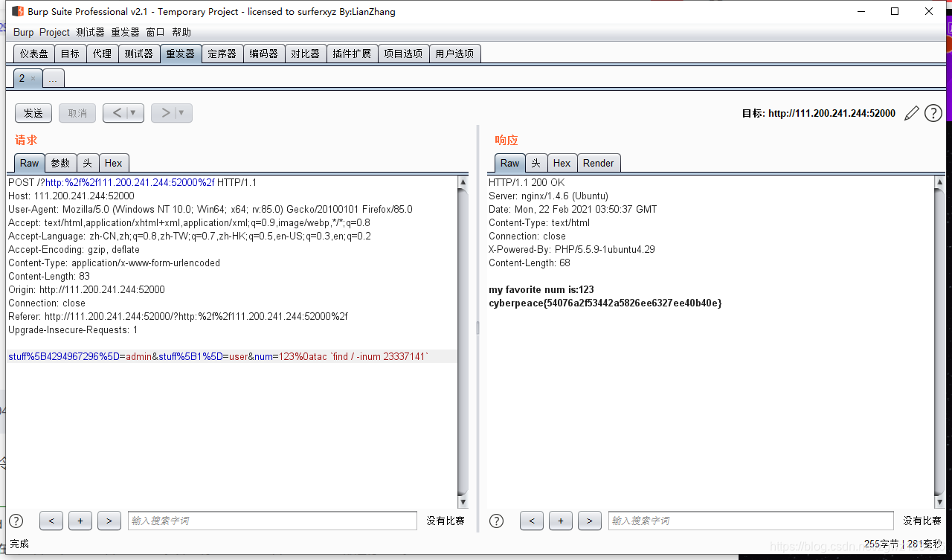952x560 pixels.
Task: Click the Burp Suite logo icon in title bar
Action: [x=18, y=11]
